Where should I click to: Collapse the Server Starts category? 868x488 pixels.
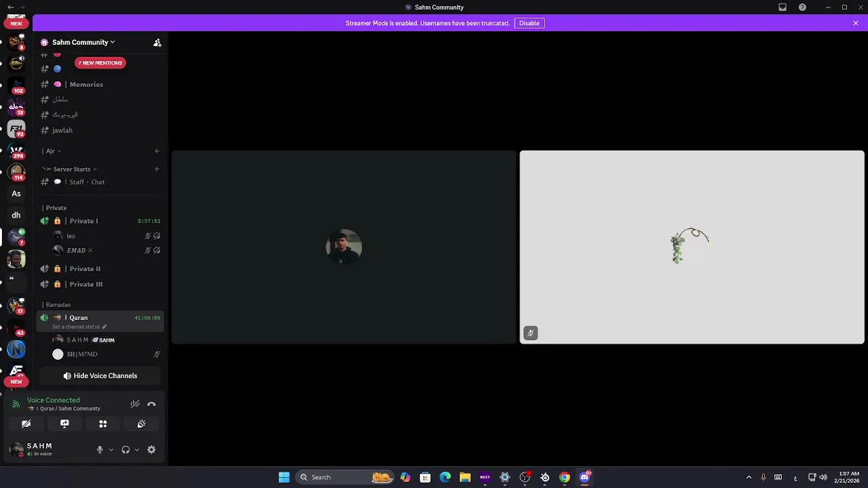pyautogui.click(x=70, y=169)
